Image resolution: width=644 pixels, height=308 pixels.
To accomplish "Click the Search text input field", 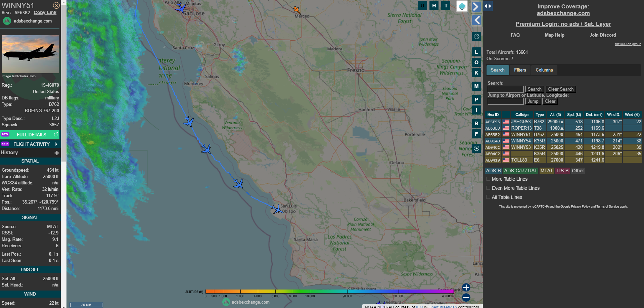I will click(505, 89).
